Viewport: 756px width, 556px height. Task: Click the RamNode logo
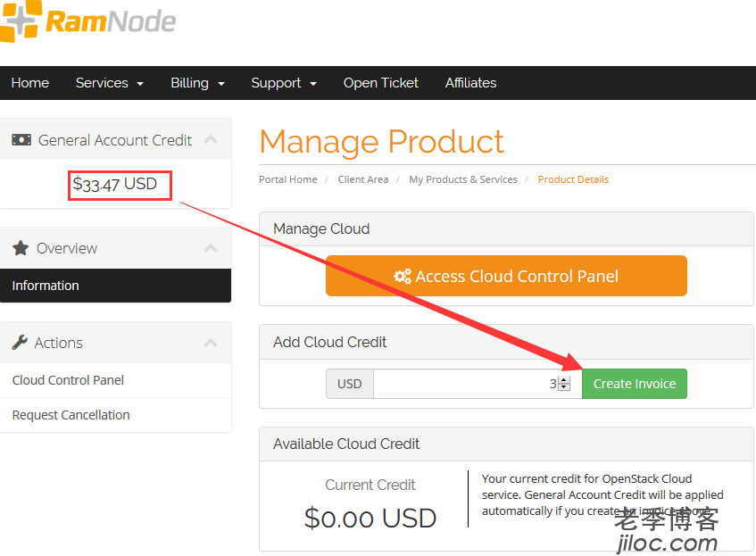coord(88,21)
